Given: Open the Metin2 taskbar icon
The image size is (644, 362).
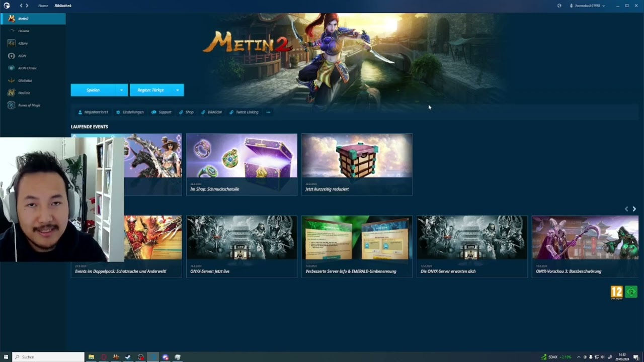Looking at the screenshot, I should tap(116, 357).
